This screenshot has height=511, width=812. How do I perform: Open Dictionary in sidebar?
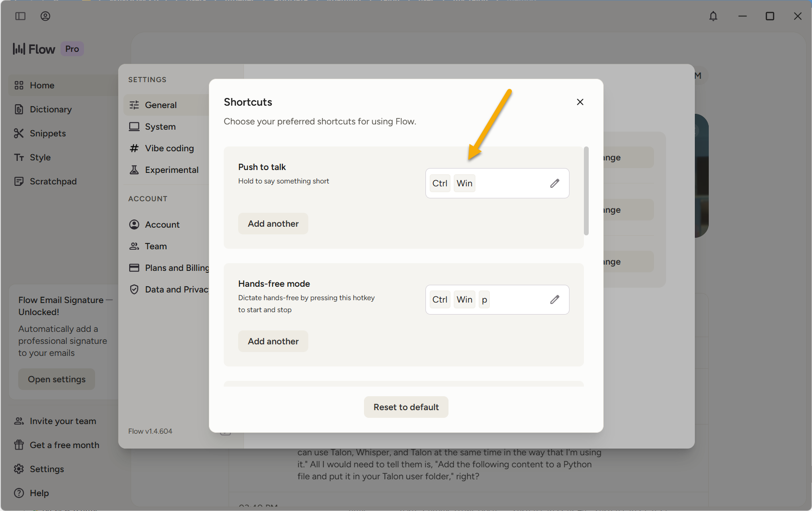[x=62, y=109]
